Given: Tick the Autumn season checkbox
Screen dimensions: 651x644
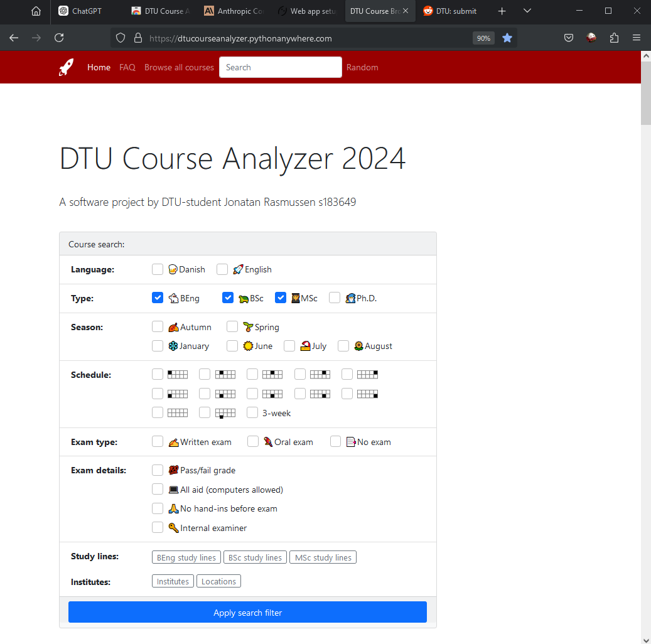Looking at the screenshot, I should pos(158,327).
